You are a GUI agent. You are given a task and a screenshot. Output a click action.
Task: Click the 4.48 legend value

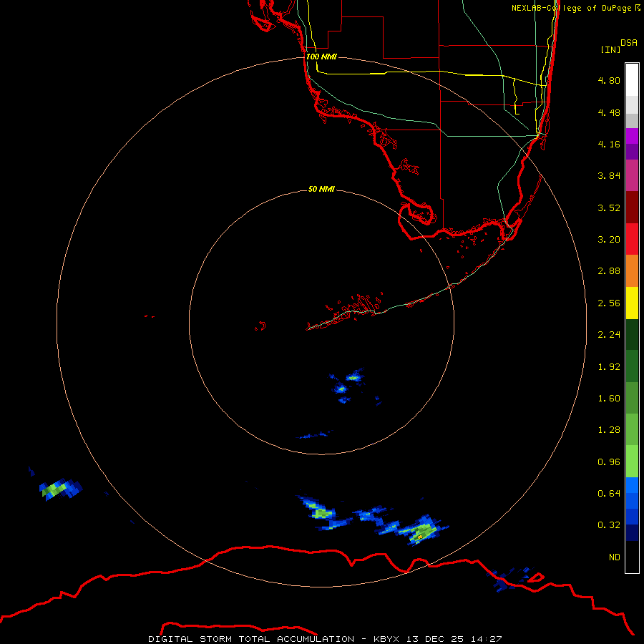tap(609, 112)
